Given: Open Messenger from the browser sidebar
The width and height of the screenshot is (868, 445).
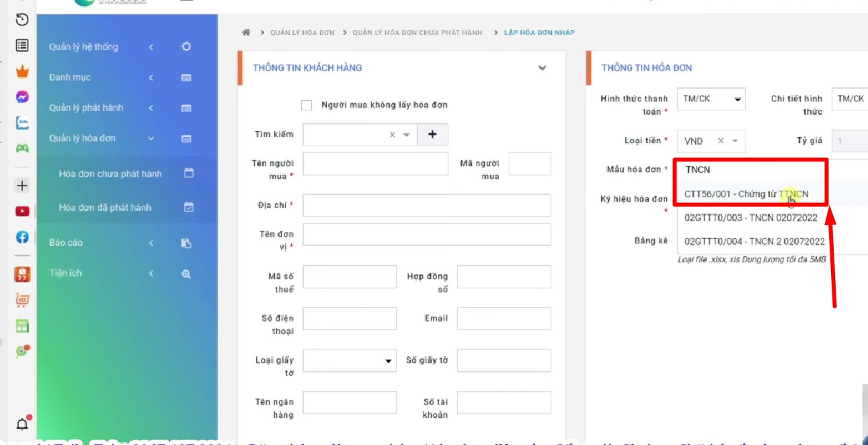Looking at the screenshot, I should pos(22,97).
